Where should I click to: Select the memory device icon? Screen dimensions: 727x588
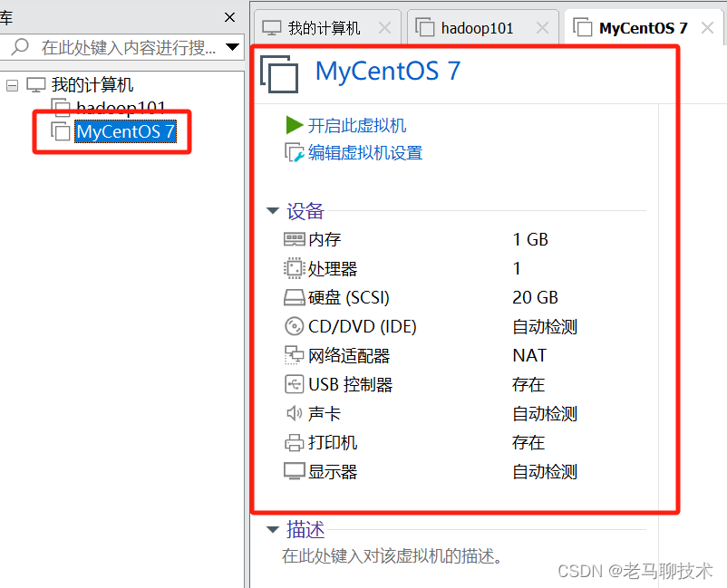pyautogui.click(x=294, y=239)
